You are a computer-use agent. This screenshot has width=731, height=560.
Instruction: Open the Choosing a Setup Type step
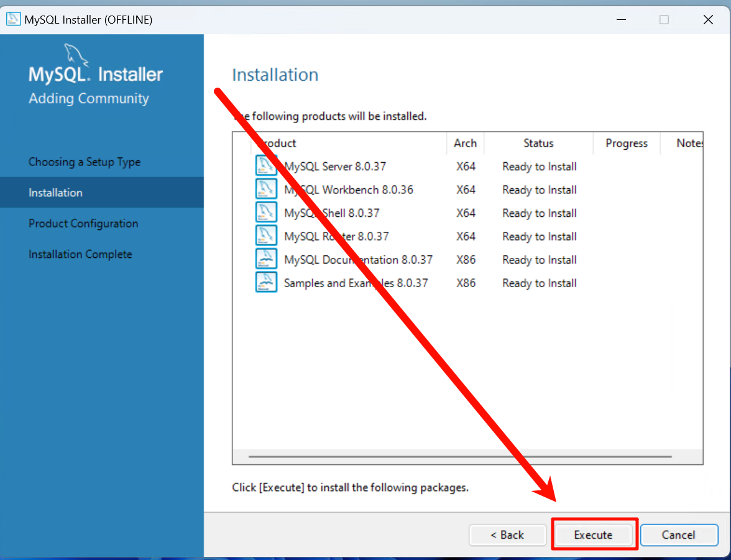pyautogui.click(x=85, y=162)
